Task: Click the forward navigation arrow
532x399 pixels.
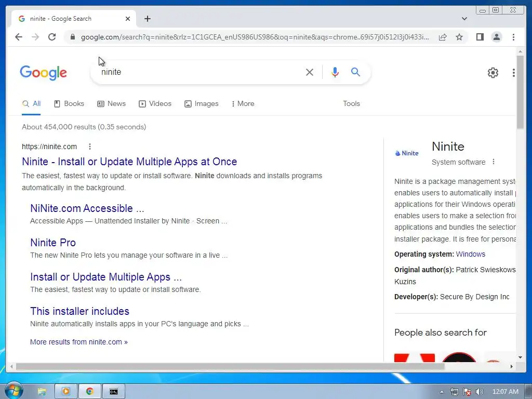Action: coord(35,37)
